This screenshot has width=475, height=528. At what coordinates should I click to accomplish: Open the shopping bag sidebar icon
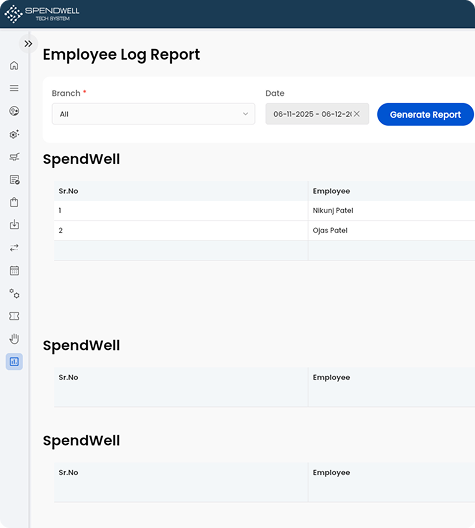(14, 202)
